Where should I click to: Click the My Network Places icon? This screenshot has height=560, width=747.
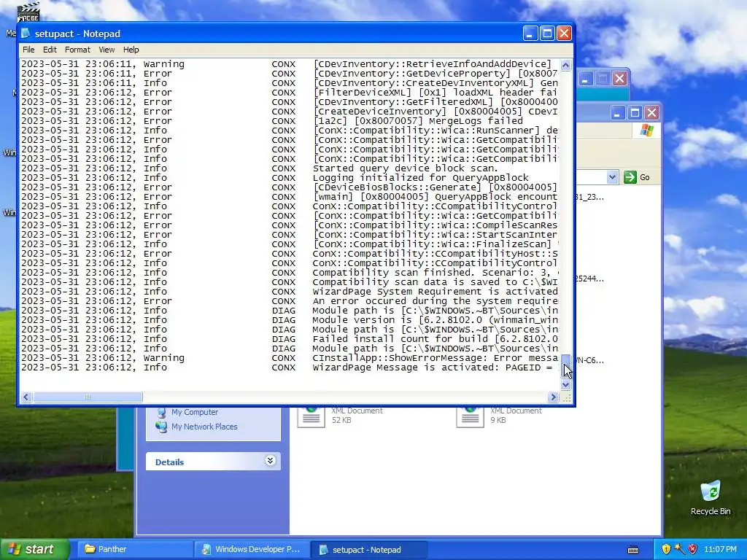point(162,427)
